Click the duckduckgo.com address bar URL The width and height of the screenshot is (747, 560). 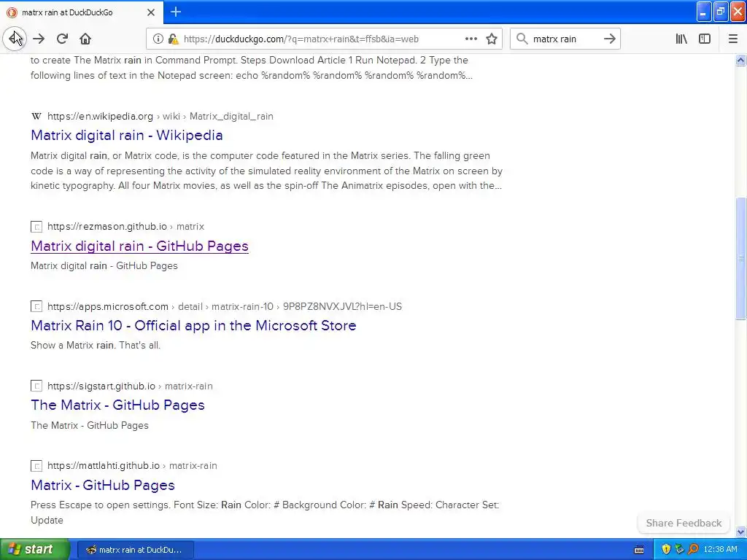(x=301, y=39)
